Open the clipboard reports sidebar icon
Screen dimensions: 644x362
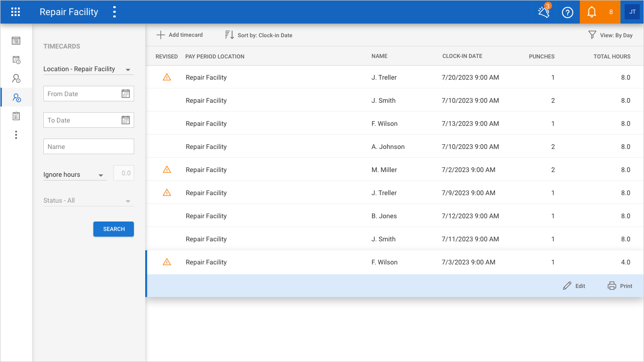coord(16,116)
